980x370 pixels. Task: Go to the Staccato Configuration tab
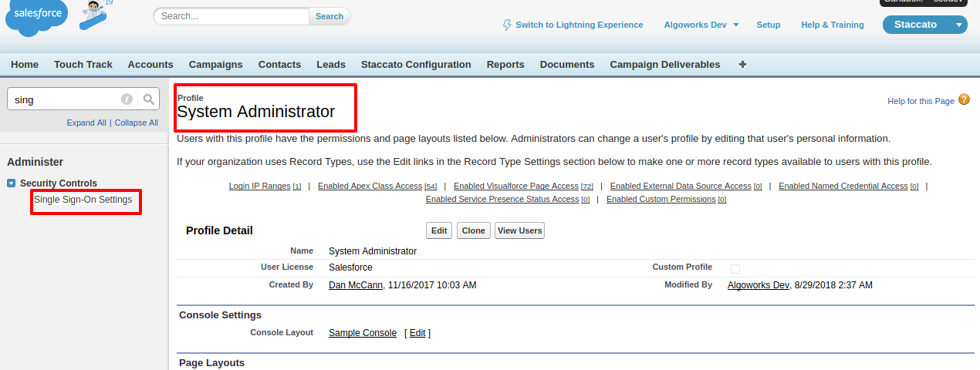416,65
